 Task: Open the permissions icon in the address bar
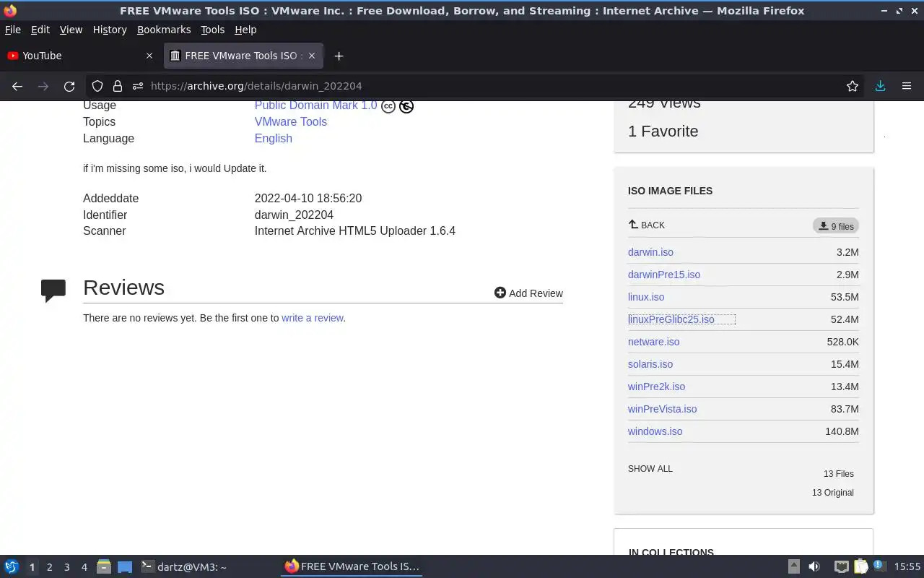[138, 86]
